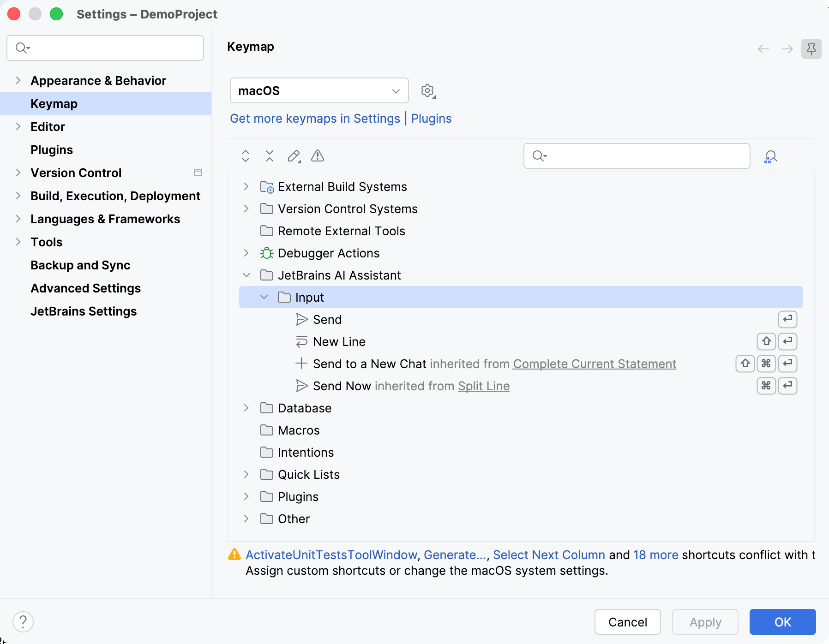This screenshot has width=829, height=644.
Task: Select the New Line action row
Action: pos(521,342)
